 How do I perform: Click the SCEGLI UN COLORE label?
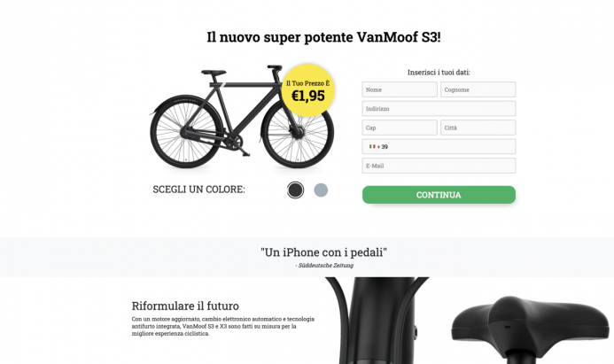pos(199,190)
